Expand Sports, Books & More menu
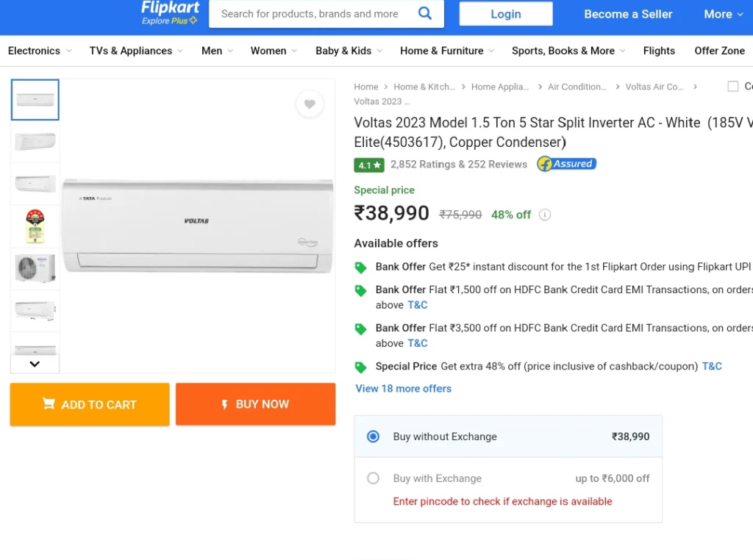The height and width of the screenshot is (560, 753). (568, 51)
